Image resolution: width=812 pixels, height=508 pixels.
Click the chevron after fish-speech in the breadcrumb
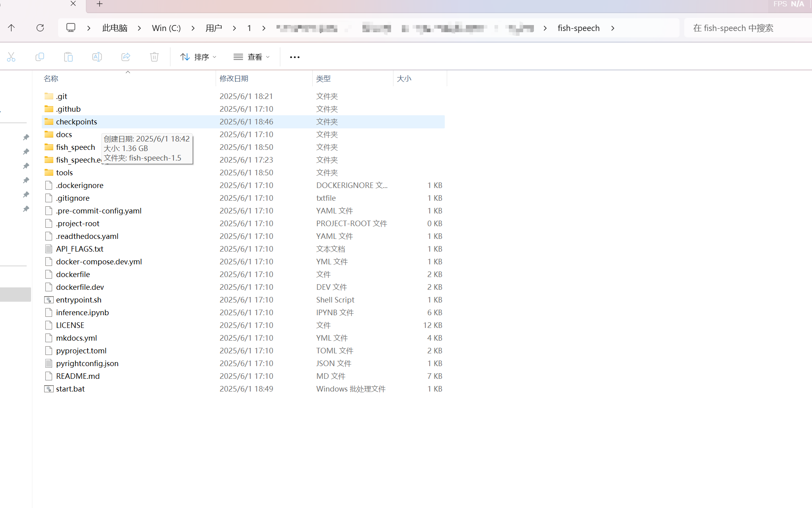coord(613,28)
